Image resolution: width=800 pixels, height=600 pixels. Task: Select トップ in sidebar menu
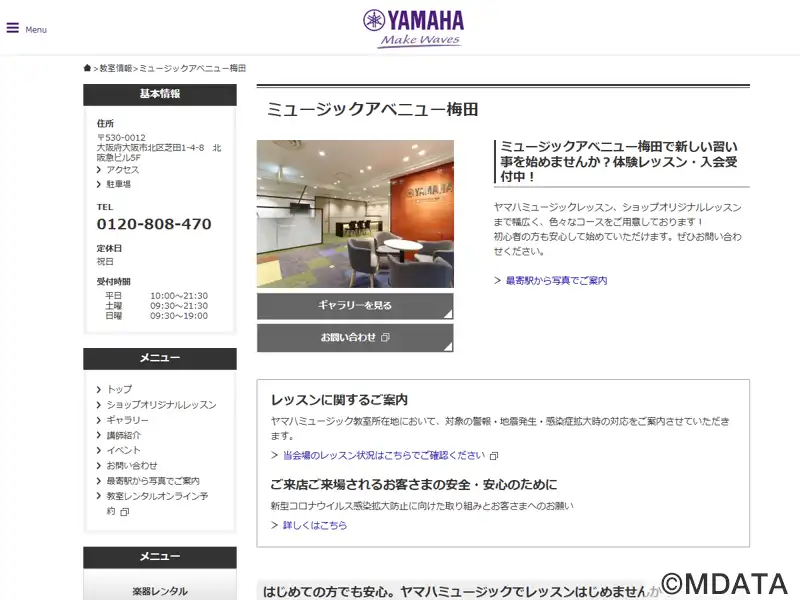pos(119,389)
